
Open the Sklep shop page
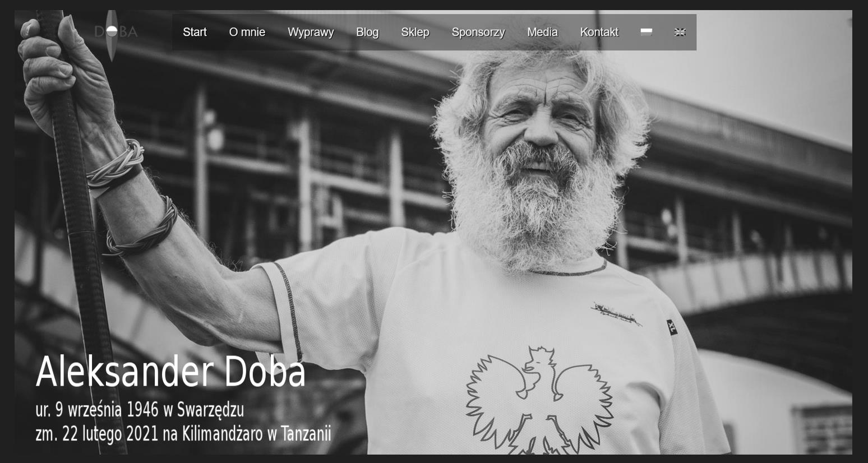point(415,32)
